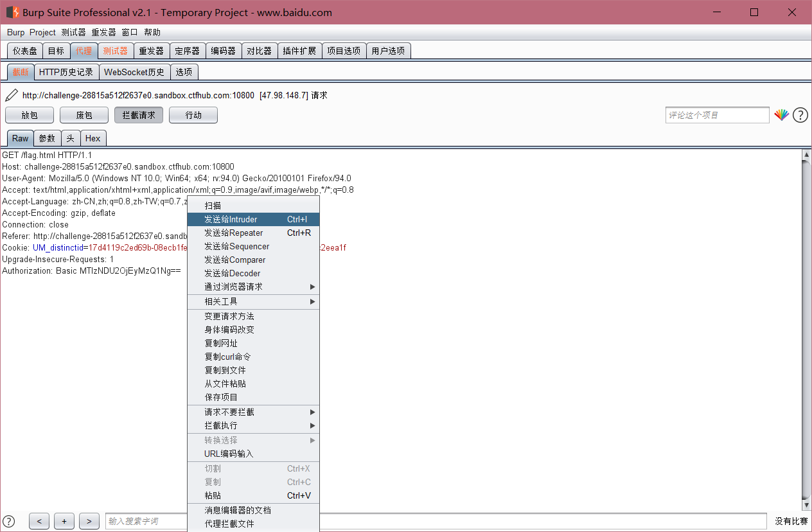Click the 废包 drop button

coord(84,114)
